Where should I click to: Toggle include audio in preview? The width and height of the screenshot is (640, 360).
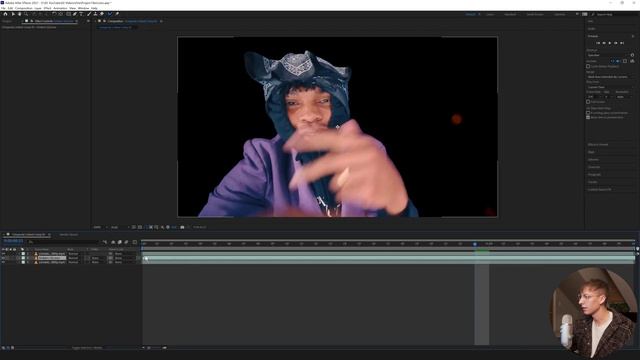pyautogui.click(x=618, y=61)
